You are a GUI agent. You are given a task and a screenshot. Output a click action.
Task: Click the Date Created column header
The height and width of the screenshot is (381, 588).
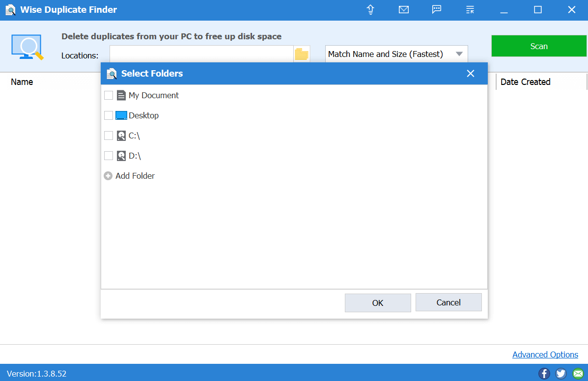pyautogui.click(x=525, y=82)
